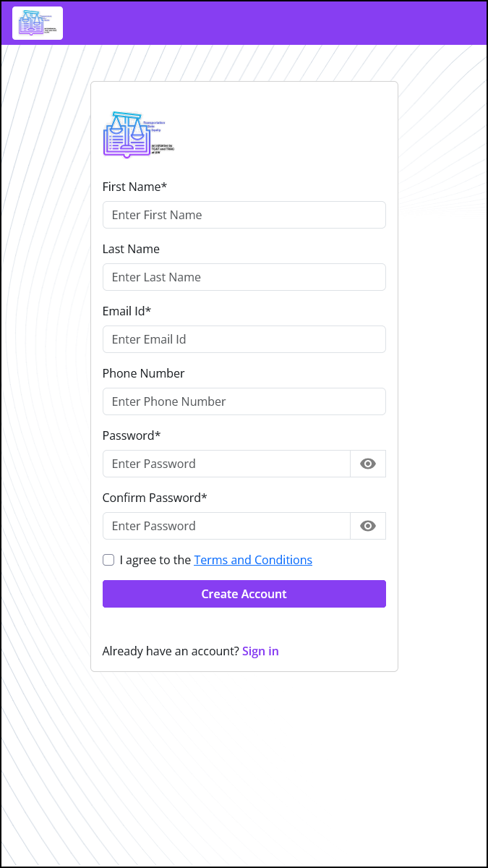Click the Enter First Name field

244,215
